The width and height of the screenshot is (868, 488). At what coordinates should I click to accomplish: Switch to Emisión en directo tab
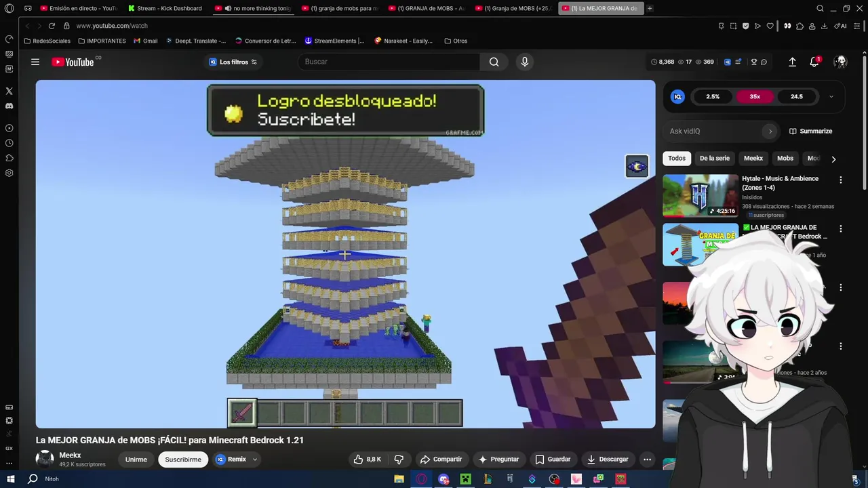(x=79, y=8)
